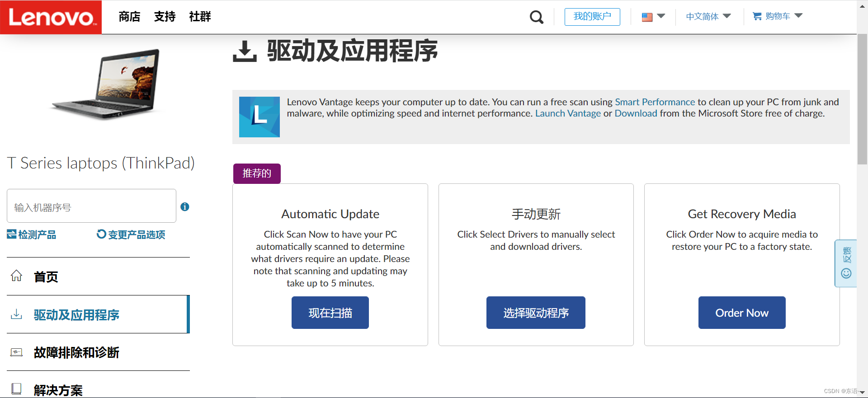
Task: Click the download icon beside 驱动及应用程序 in sidebar
Action: click(x=16, y=314)
